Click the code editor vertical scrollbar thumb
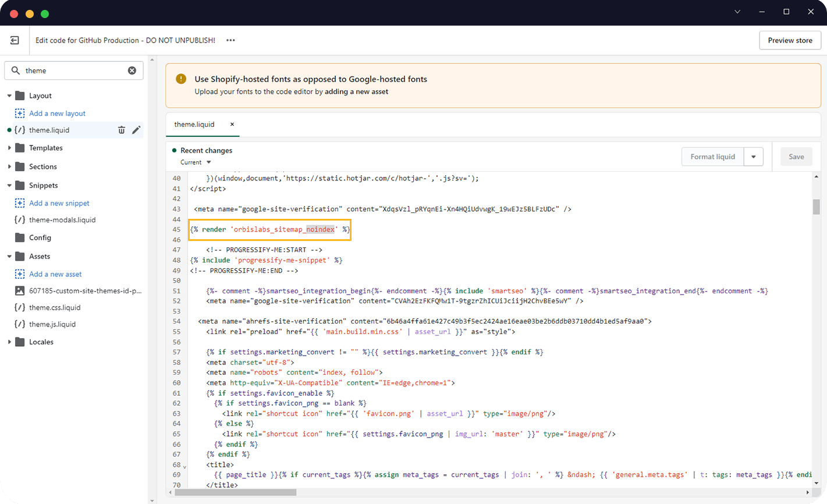The image size is (827, 504). tap(816, 207)
